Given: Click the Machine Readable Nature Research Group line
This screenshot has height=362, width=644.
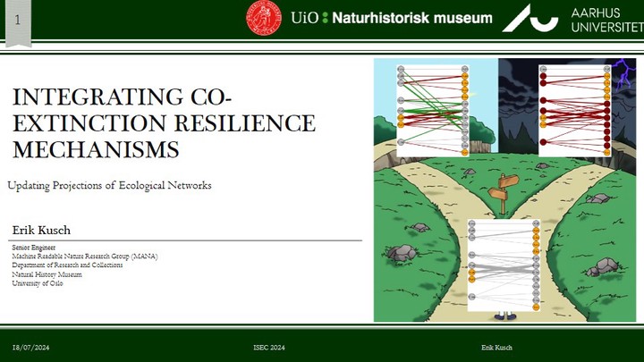Looking at the screenshot, I should (84, 257).
